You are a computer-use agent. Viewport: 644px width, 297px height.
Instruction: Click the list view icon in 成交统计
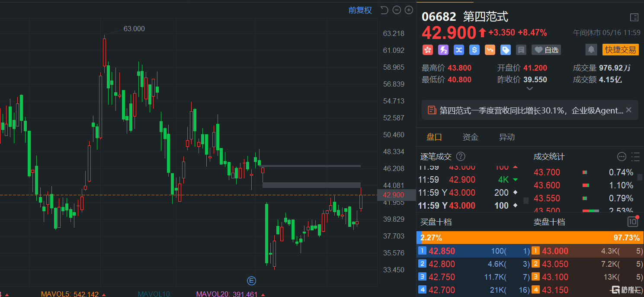tap(635, 156)
